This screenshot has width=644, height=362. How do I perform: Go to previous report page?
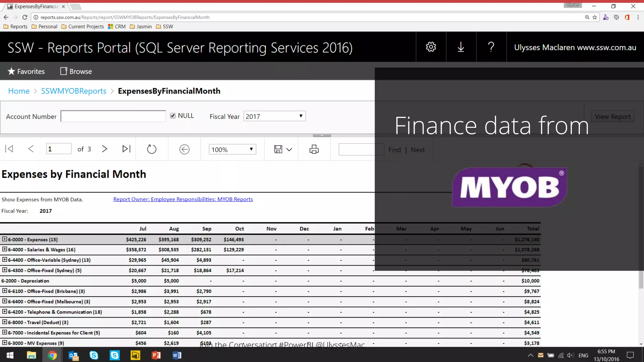(31, 149)
